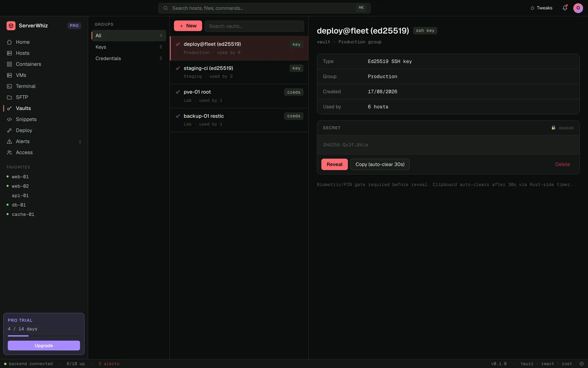Focus the global search hosts, files, commands bar
Screen dimensions: 588x368
[264, 8]
